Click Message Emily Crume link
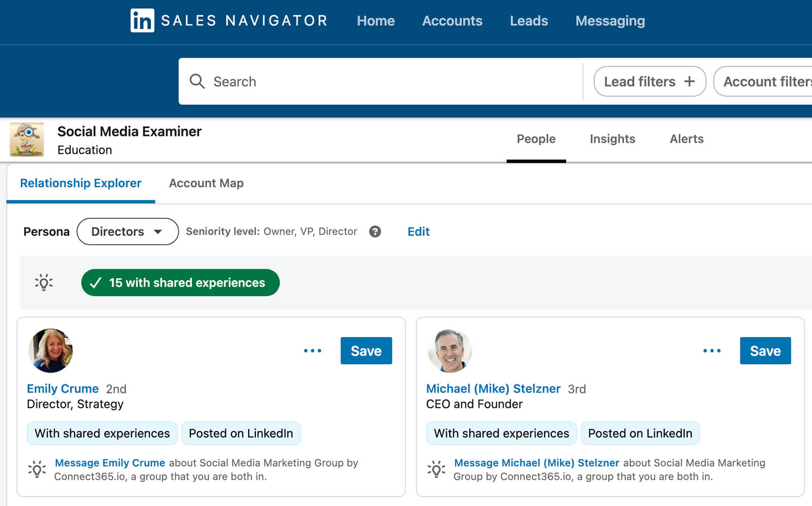The width and height of the screenshot is (812, 506). click(110, 463)
